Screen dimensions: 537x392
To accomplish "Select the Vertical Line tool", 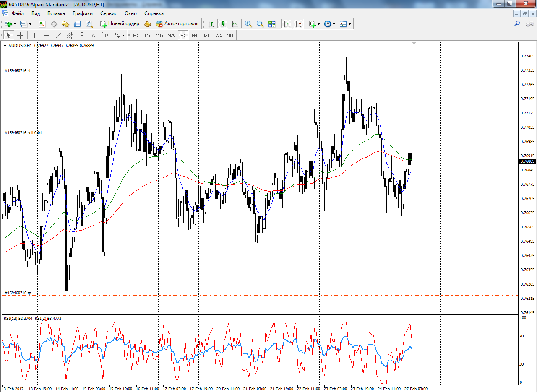I will [x=35, y=35].
